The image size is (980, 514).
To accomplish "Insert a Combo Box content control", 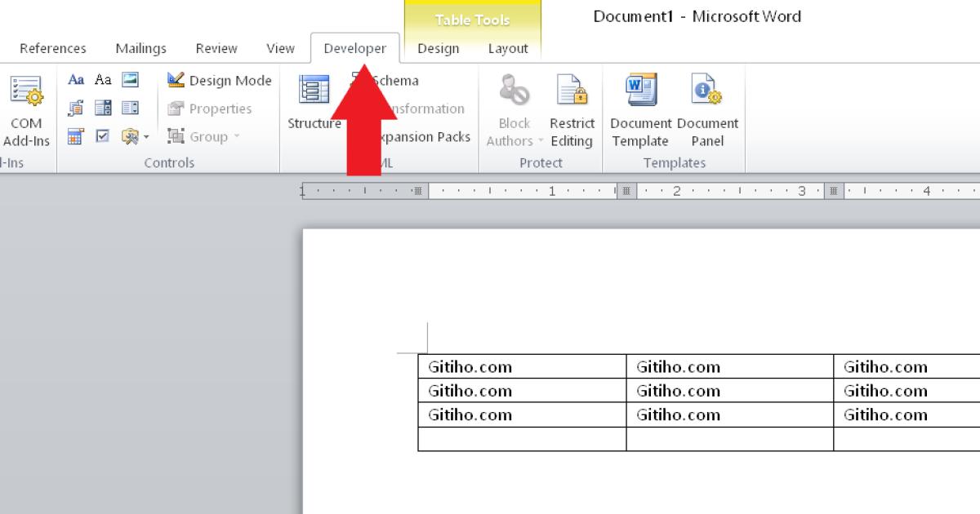I will pos(103,108).
